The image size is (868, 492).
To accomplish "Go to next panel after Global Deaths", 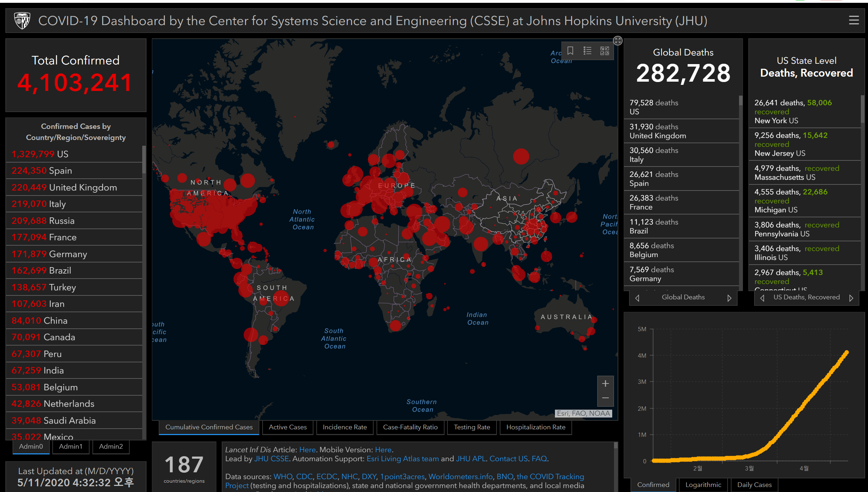I will coord(729,298).
